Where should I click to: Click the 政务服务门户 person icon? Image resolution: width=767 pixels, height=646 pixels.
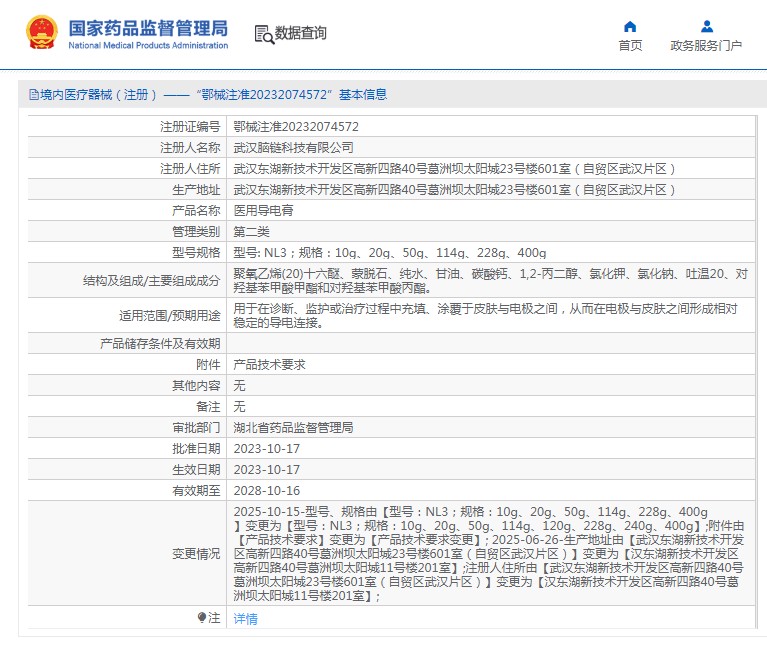706,26
